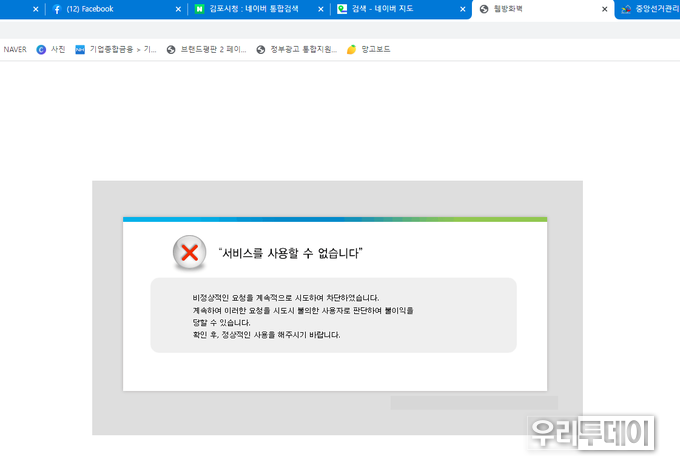Click the Naver map tab favicon
Screen dimensions: 680x471
[342, 9]
